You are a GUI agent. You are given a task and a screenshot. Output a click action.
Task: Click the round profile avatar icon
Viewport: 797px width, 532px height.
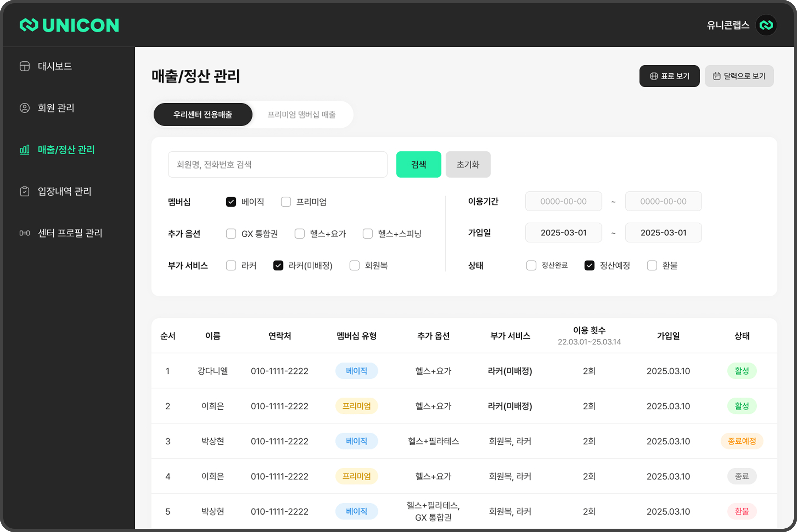(766, 25)
